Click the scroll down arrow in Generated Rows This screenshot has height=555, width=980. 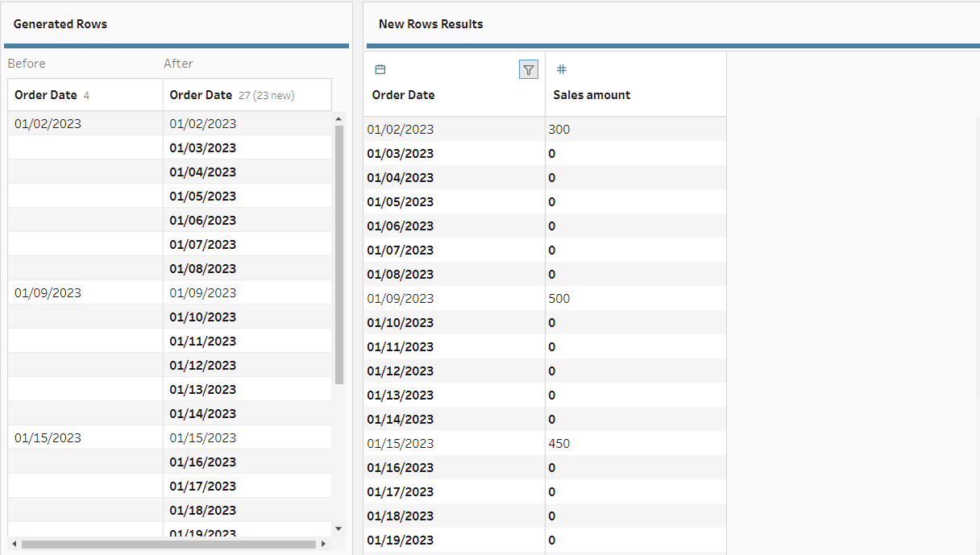pyautogui.click(x=338, y=528)
